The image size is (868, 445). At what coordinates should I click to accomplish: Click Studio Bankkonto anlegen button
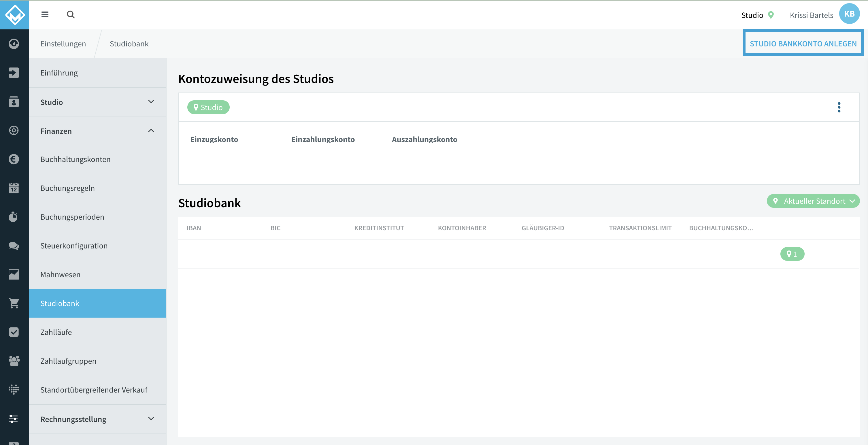click(803, 44)
